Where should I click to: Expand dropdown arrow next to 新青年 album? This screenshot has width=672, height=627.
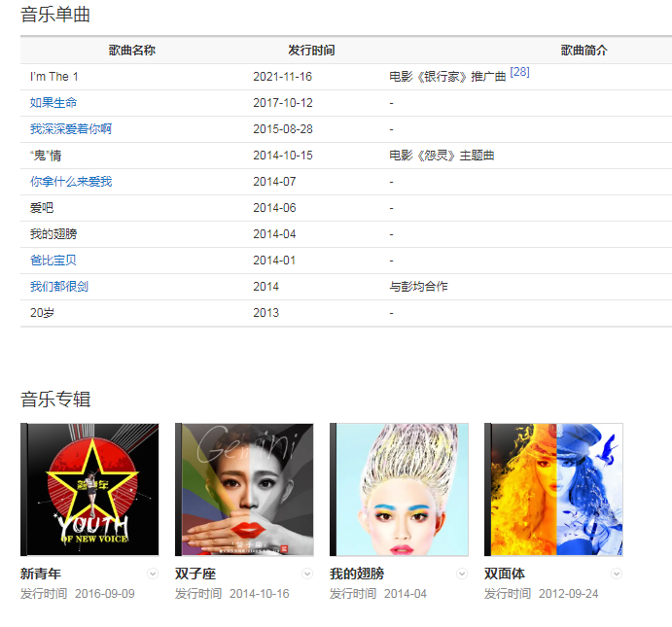point(152,574)
